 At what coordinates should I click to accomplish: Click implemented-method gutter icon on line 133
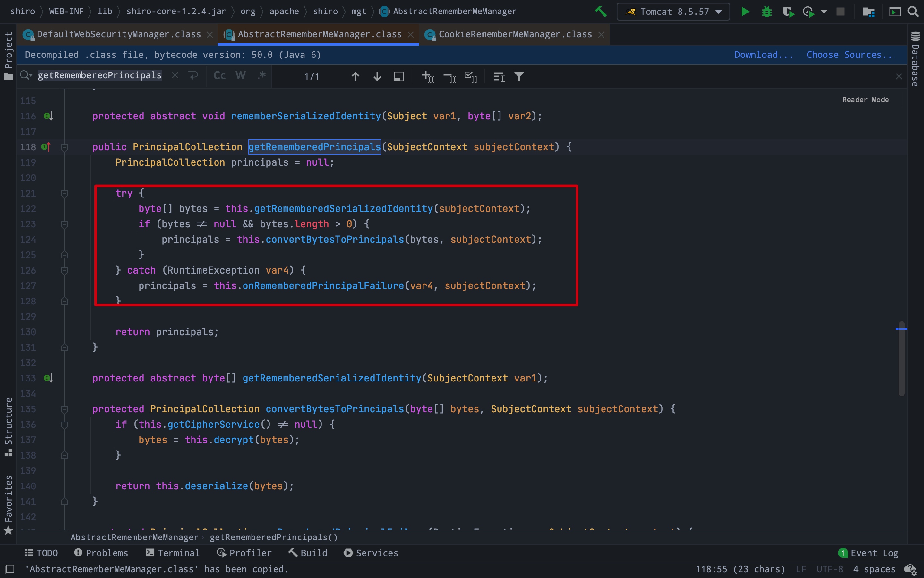click(x=48, y=378)
